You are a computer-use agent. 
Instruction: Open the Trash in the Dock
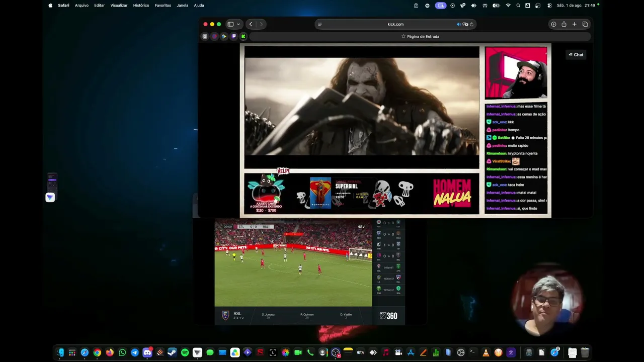pyautogui.click(x=585, y=352)
